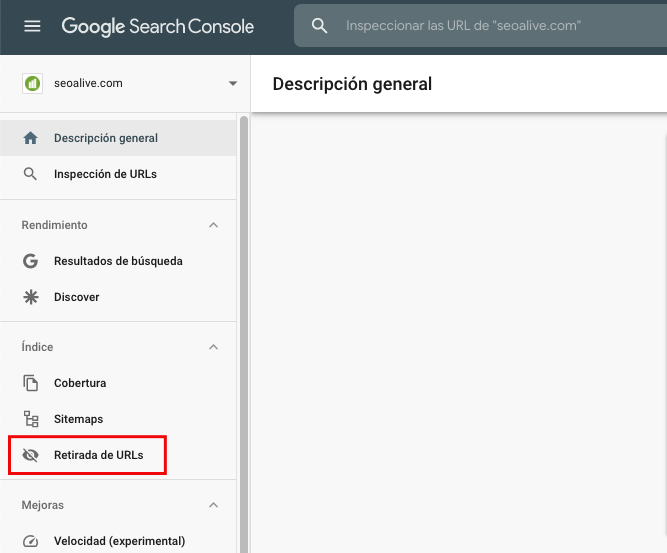This screenshot has width=667, height=553.
Task: Go to Retirada de URLs
Action: click(x=98, y=455)
